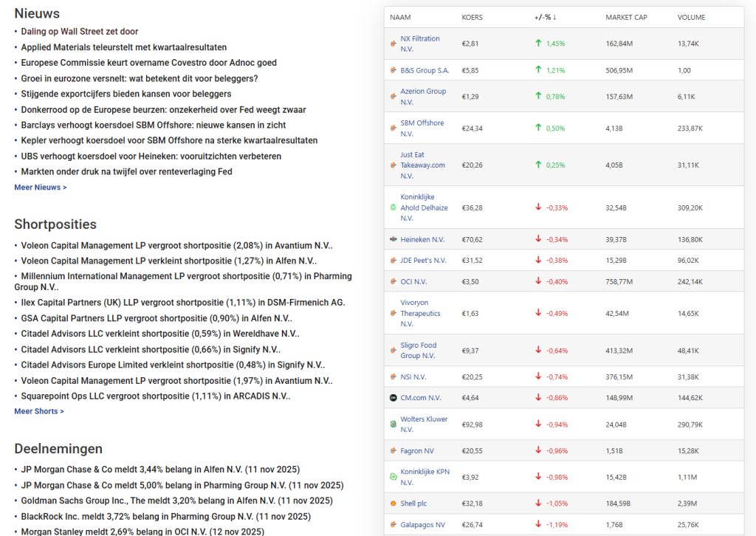Click the CM.com N.V. logo icon
This screenshot has width=756, height=536.
click(394, 398)
